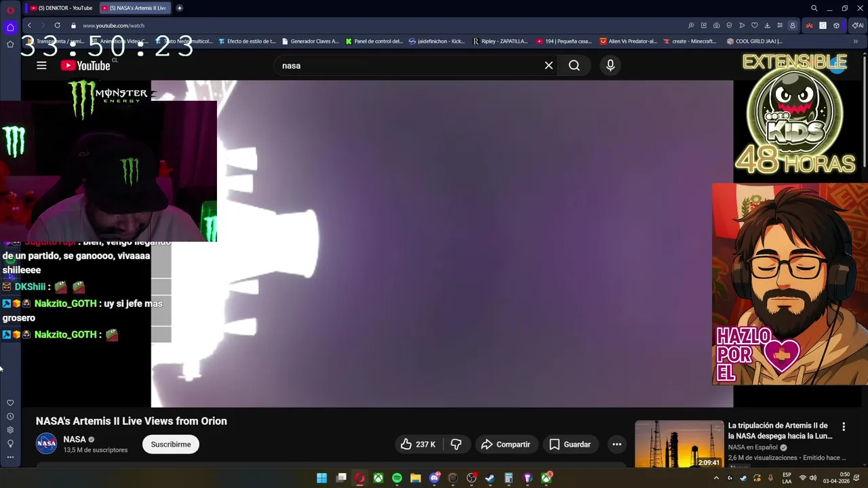Expand the bookmarks bar overflow chevron

click(x=855, y=41)
